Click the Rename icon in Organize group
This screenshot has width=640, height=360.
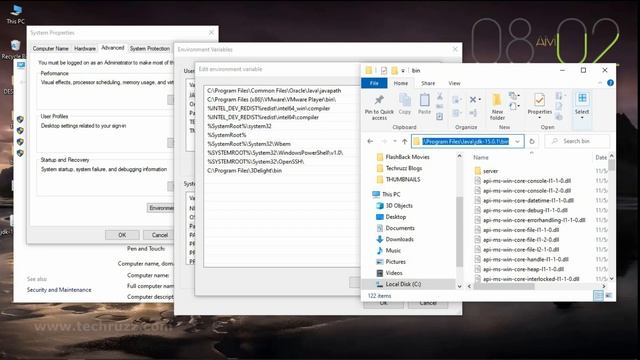pyautogui.click(x=473, y=113)
